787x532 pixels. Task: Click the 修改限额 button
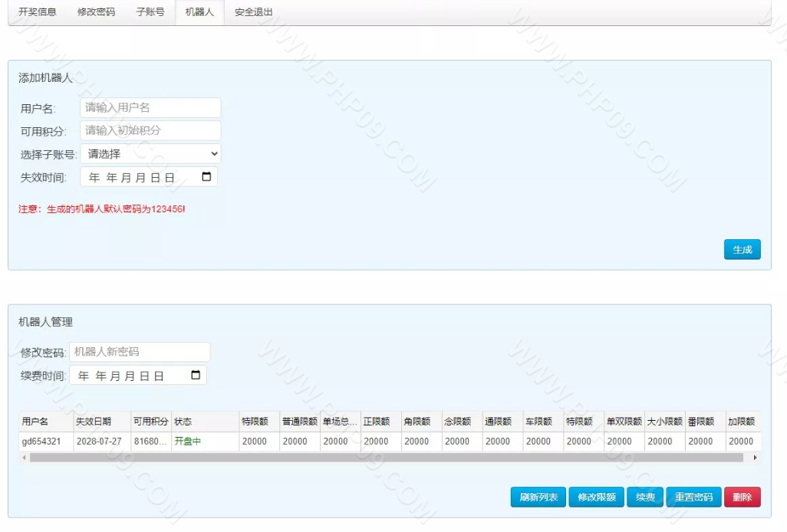[596, 498]
